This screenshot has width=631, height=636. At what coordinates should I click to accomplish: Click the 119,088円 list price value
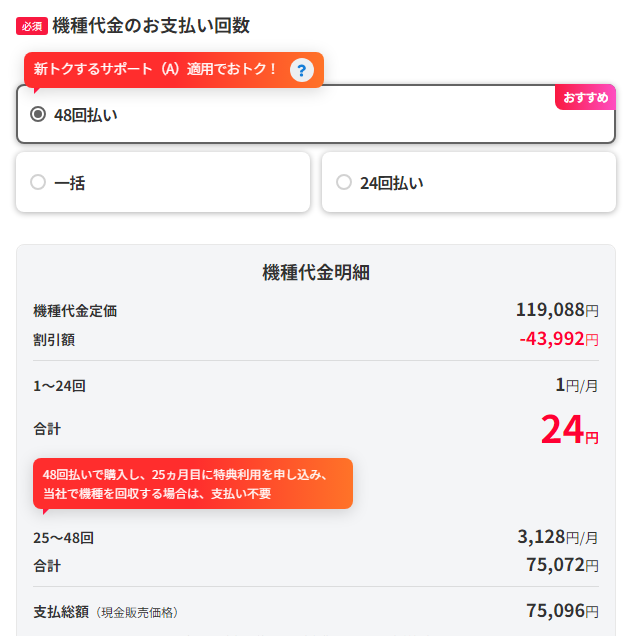[557, 310]
